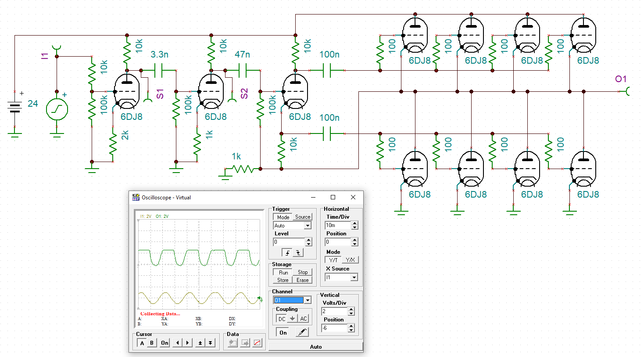This screenshot has height=357, width=644.
Task: Select the 2k cathode resistor
Action: click(x=113, y=144)
